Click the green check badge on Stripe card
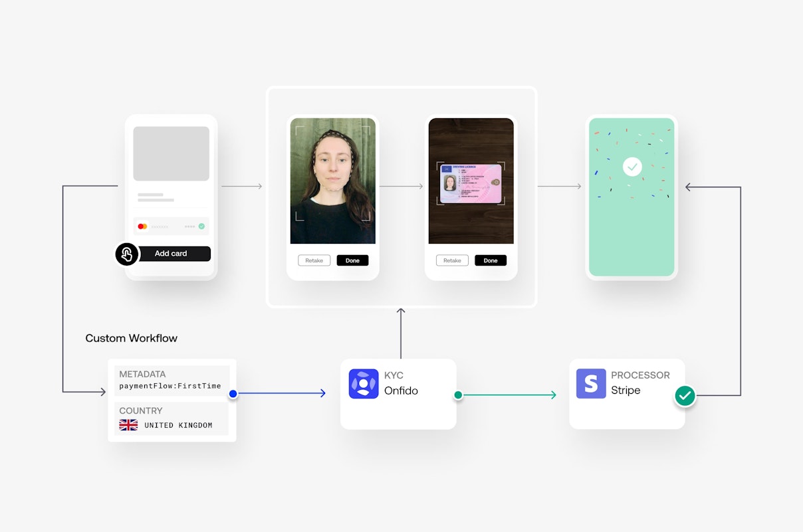 click(685, 396)
